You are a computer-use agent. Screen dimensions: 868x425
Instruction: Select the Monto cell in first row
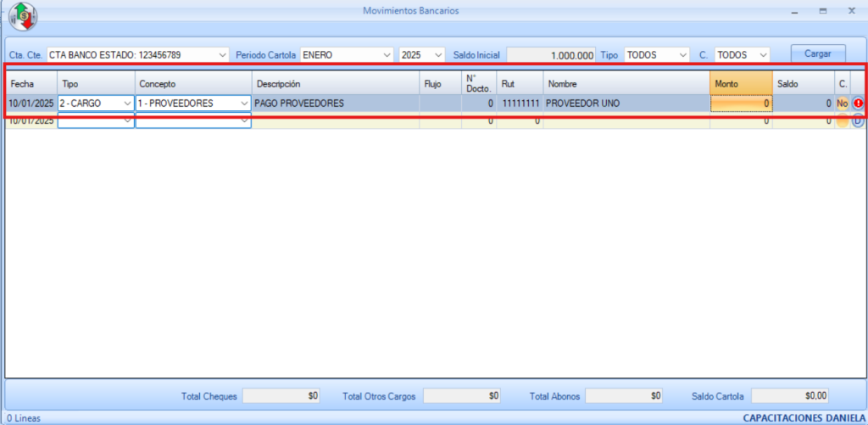pyautogui.click(x=741, y=103)
